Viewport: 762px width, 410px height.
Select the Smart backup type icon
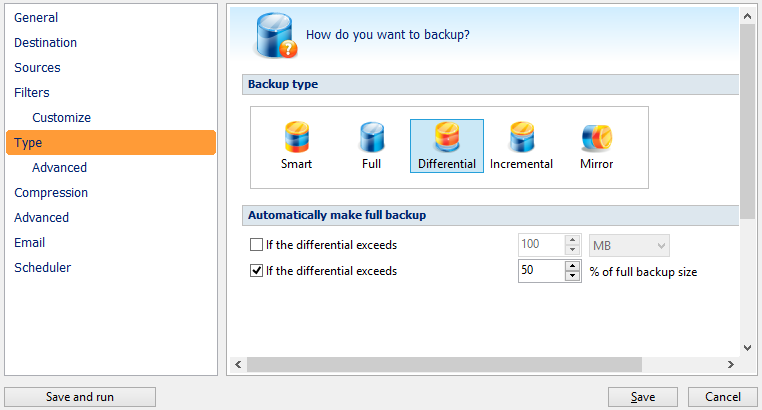pos(296,137)
